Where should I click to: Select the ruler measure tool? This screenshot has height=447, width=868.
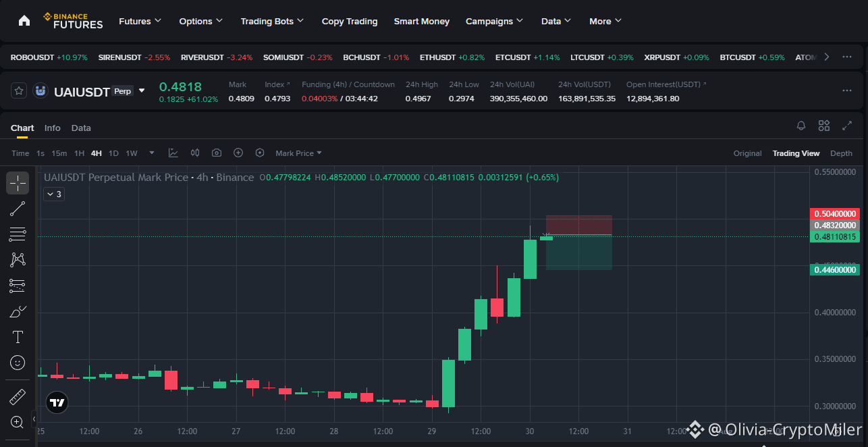click(18, 396)
